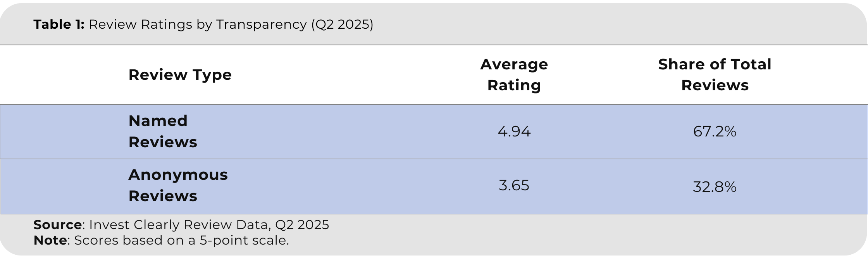Click "Q2 2025" in the source line
This screenshot has height=257, width=868.
(x=302, y=225)
